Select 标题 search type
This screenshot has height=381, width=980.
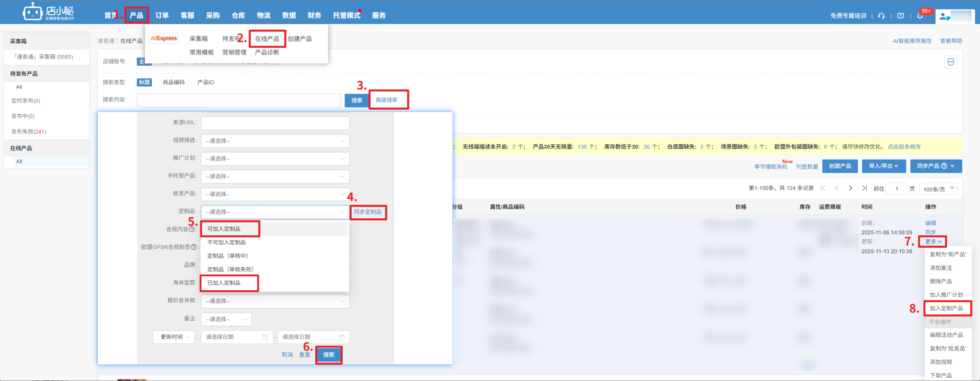[x=144, y=82]
